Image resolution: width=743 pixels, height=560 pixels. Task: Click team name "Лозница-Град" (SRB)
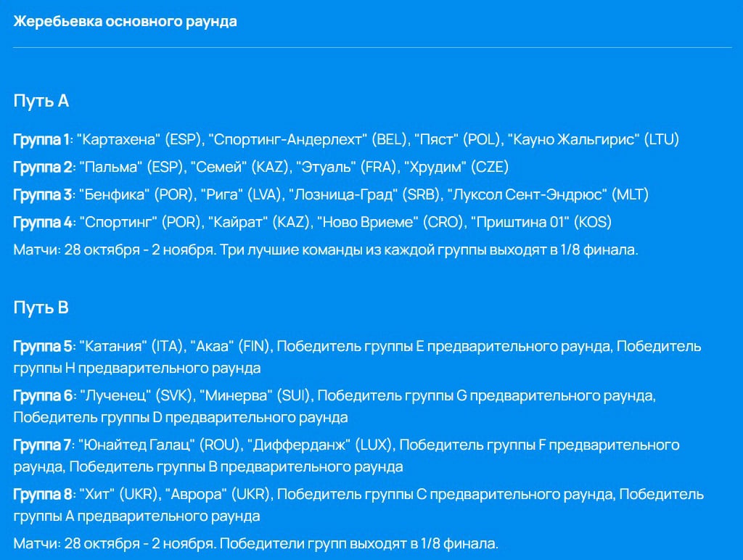click(343, 194)
